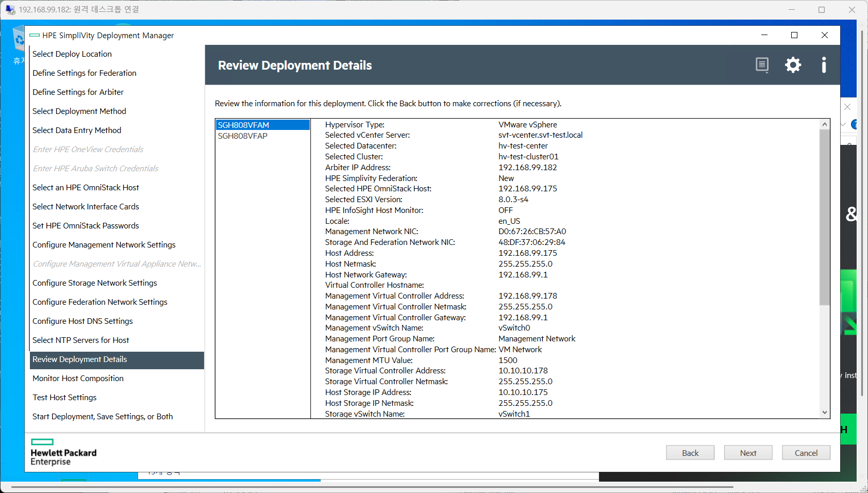
Task: Click Configure Management Virtual Appliance Network step
Action: 117,264
